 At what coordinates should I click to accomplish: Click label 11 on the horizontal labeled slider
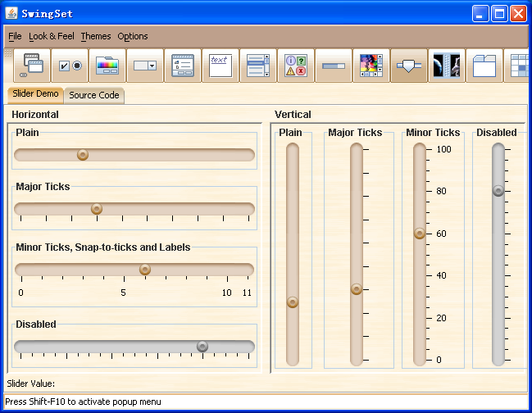point(247,293)
